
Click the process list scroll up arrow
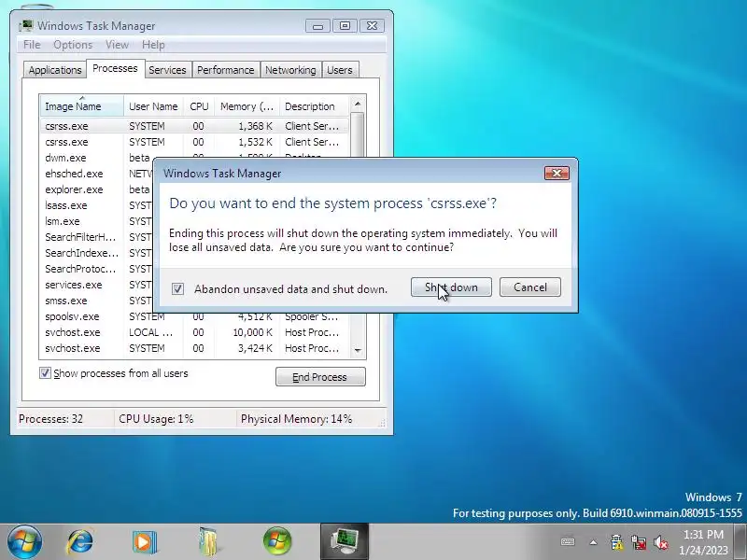[x=358, y=104]
